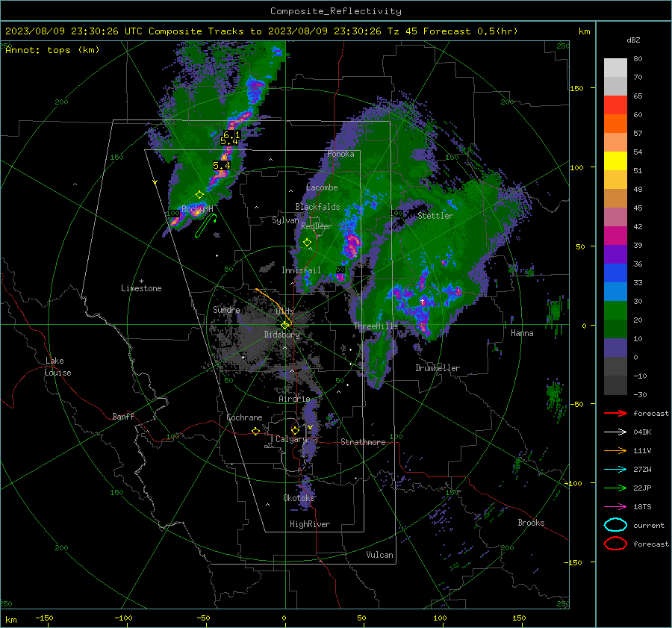This screenshot has width=672, height=628.
Task: Click the date-time tracks header text
Action: click(x=261, y=31)
